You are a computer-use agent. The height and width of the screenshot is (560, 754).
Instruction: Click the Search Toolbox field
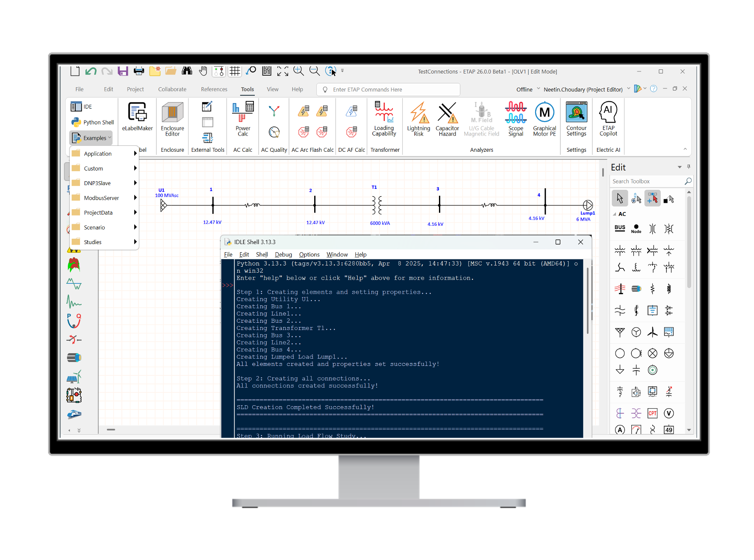pos(651,181)
